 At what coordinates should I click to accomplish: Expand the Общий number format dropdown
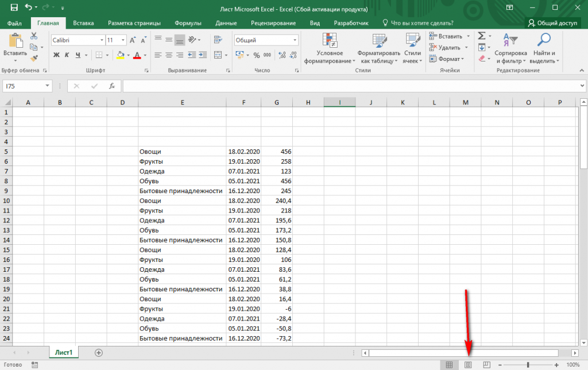tap(295, 40)
